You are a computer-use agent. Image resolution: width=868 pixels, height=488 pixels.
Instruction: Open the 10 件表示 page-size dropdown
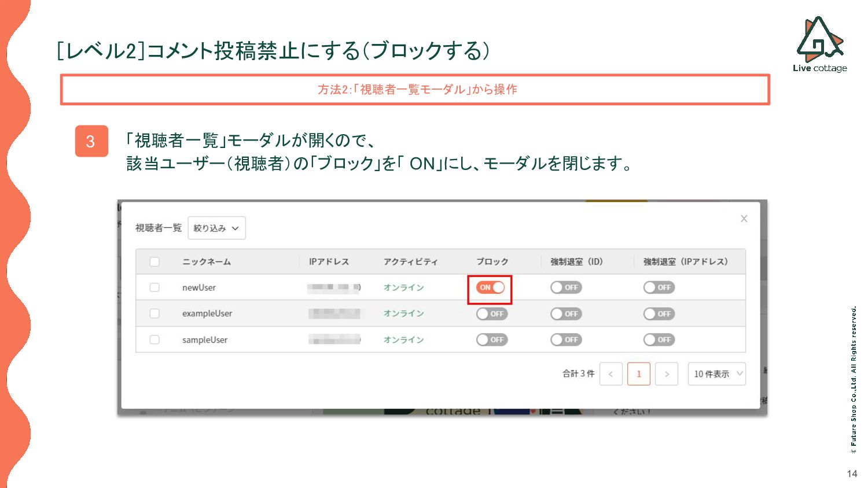[x=716, y=374]
